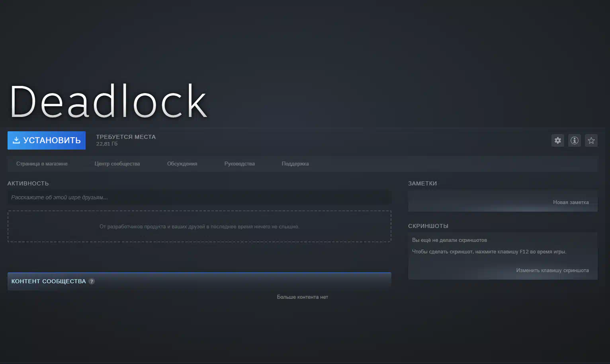Click the blue УСТАНОВИТЬ install button
This screenshot has width=610, height=364.
47,140
